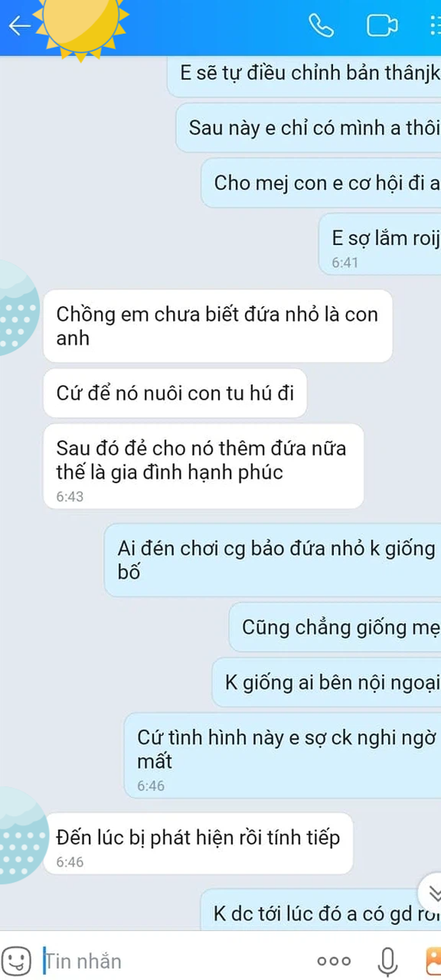The width and height of the screenshot is (441, 980).
Task: Select the message 'Cũng chẳng giống mẹ'
Action: coord(335,627)
